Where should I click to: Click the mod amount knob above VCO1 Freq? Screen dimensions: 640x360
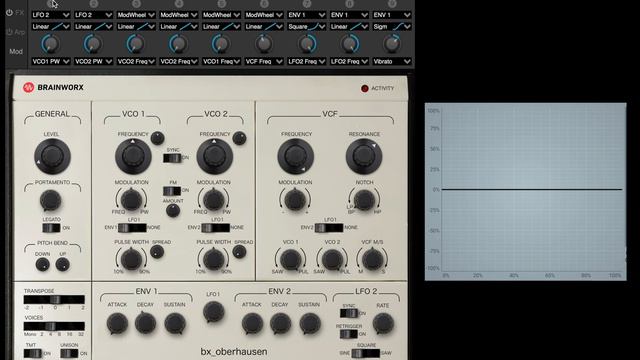pyautogui.click(x=221, y=44)
